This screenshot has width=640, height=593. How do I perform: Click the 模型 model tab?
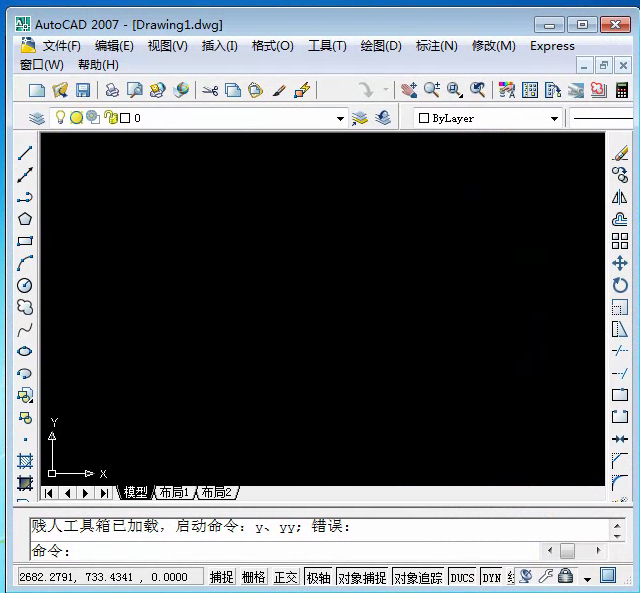click(x=136, y=493)
